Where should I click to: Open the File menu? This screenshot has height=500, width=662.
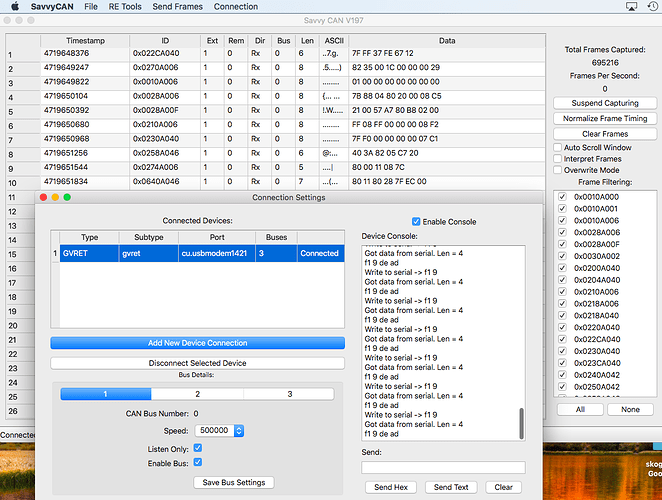coord(91,6)
